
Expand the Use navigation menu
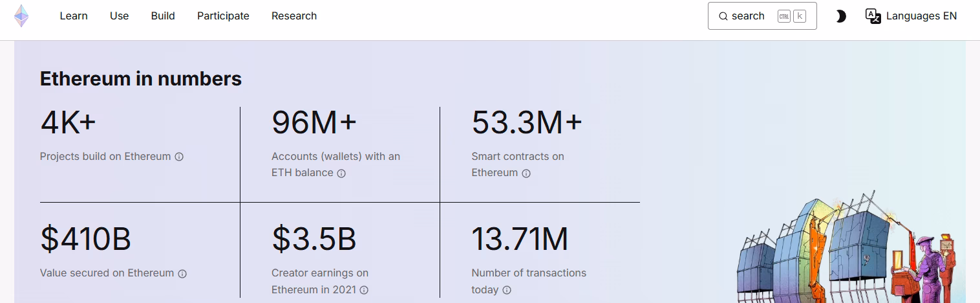pos(120,16)
